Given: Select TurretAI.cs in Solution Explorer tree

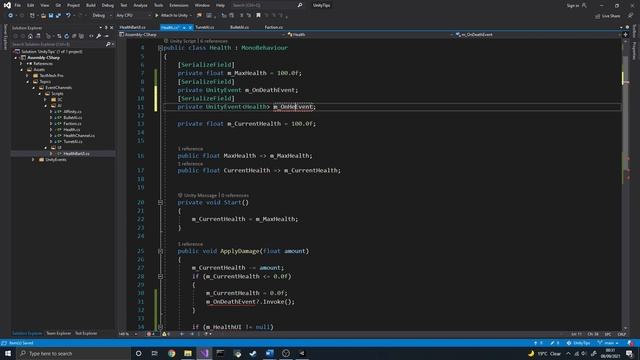Looking at the screenshot, I should (x=73, y=142).
